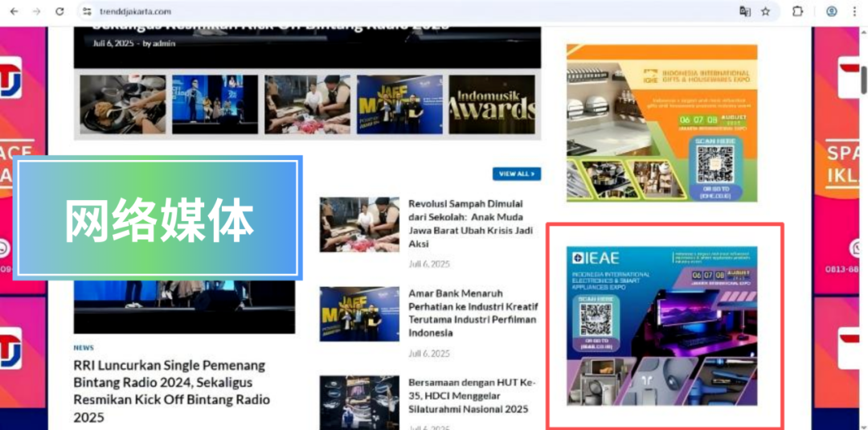The width and height of the screenshot is (868, 430).
Task: Open Chrome three-dot menu
Action: 854,11
